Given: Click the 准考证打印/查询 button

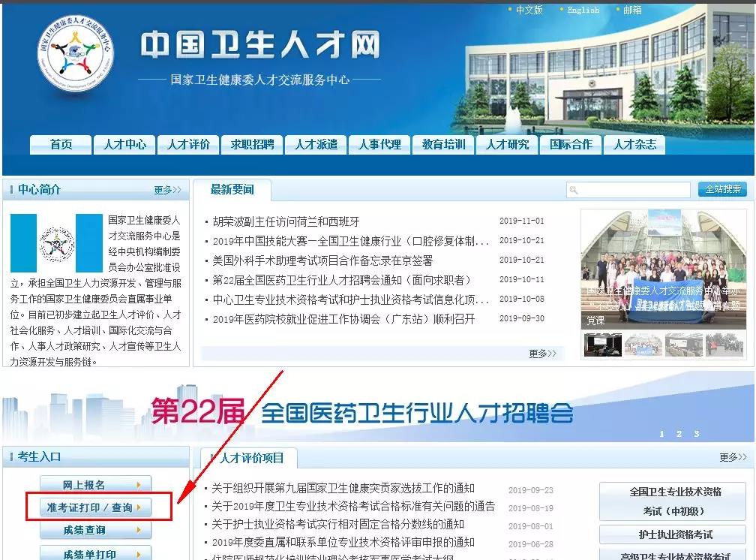Looking at the screenshot, I should tap(96, 507).
